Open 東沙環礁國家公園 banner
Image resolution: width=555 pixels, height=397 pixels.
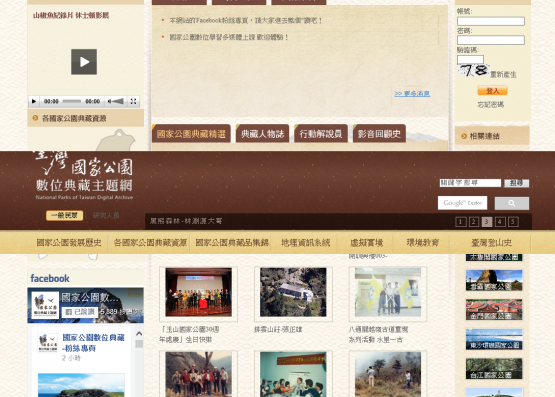coord(494,339)
